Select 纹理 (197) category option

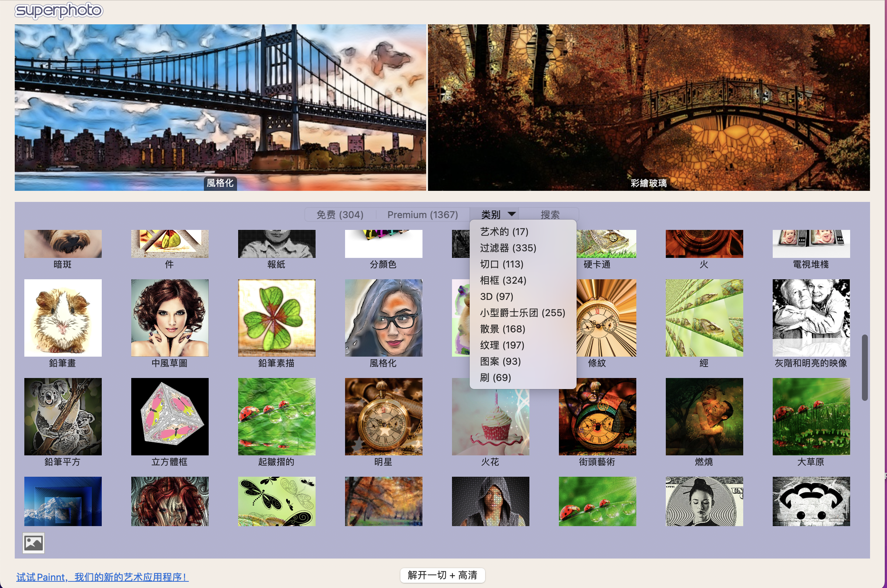coord(502,345)
